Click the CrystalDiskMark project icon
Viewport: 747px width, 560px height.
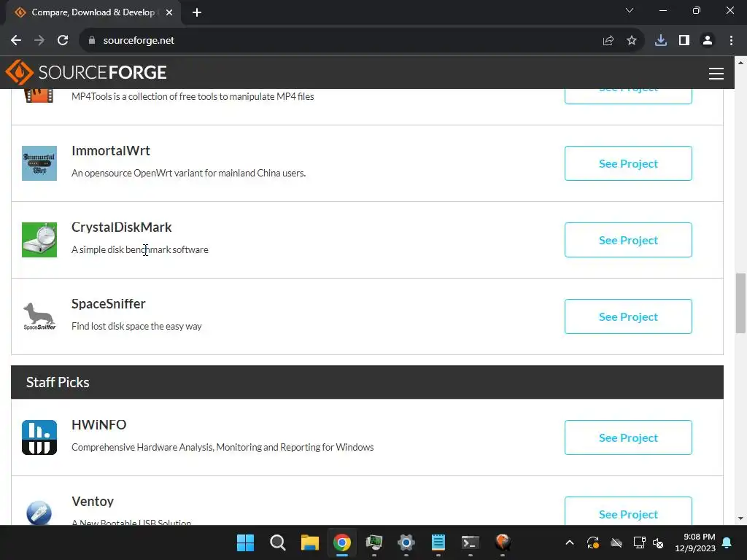tap(39, 240)
